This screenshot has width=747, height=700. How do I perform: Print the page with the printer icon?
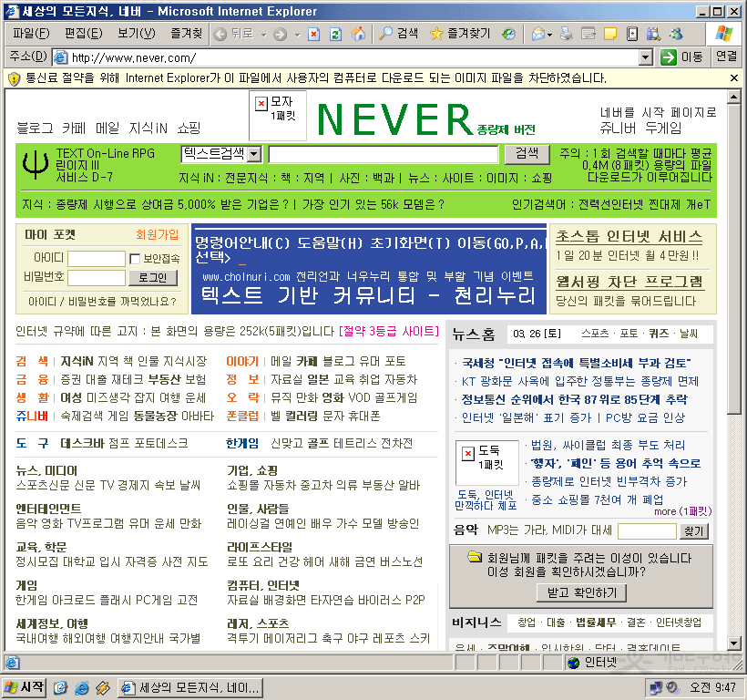(566, 34)
